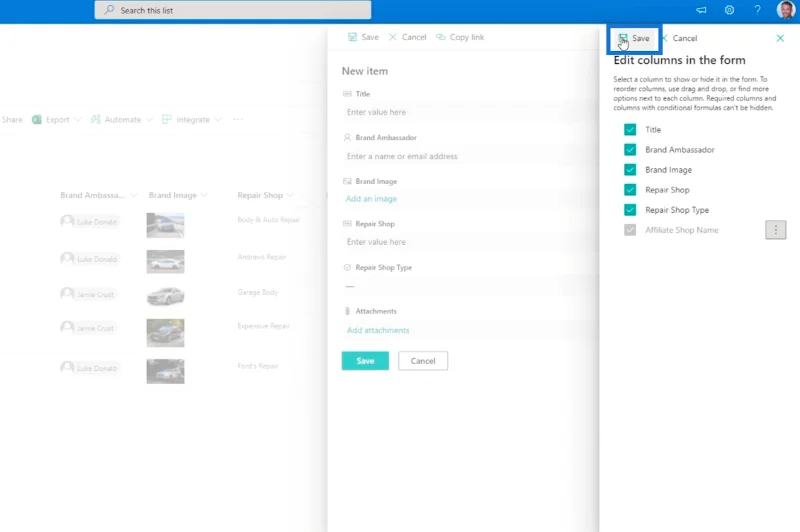Click the Cancel button below the form
Screen dimensions: 800x532
click(x=423, y=361)
